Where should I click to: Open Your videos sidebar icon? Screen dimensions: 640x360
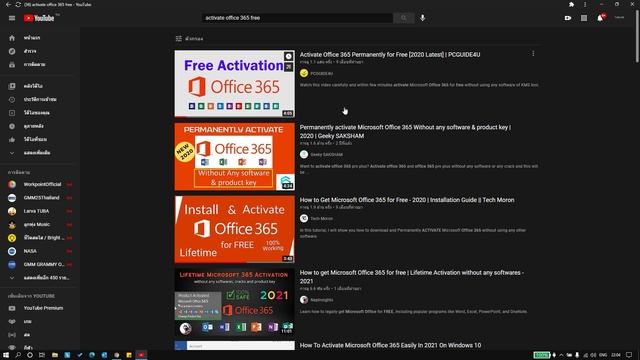click(12, 113)
